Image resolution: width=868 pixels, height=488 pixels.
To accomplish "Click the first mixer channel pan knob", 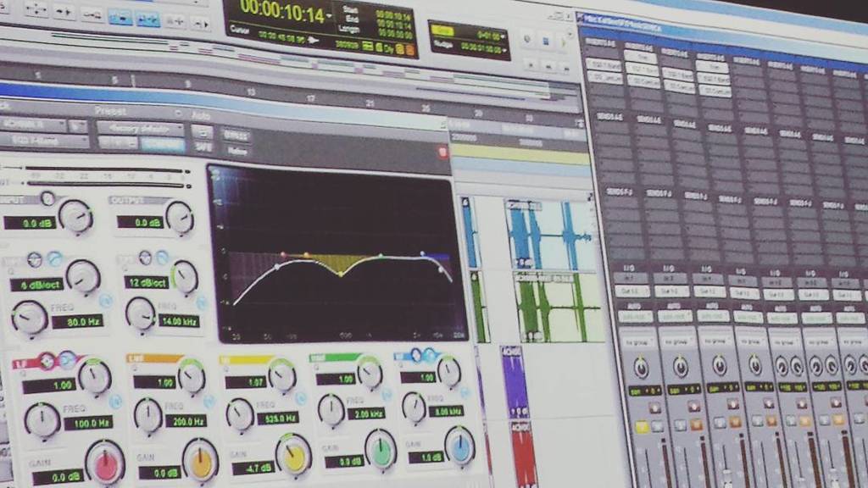I will pos(641,368).
